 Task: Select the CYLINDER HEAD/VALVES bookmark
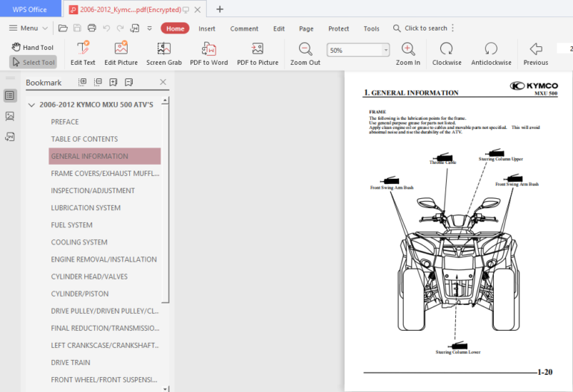click(x=90, y=276)
